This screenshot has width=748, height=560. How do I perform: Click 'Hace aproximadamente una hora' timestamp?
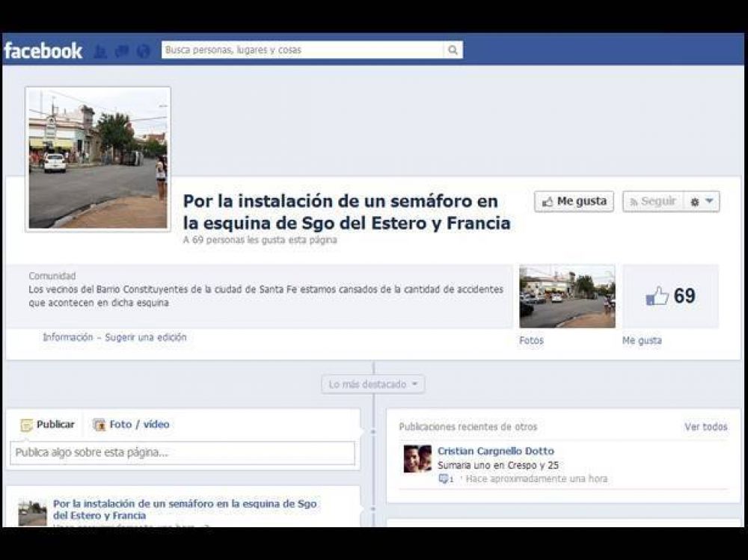coord(536,479)
